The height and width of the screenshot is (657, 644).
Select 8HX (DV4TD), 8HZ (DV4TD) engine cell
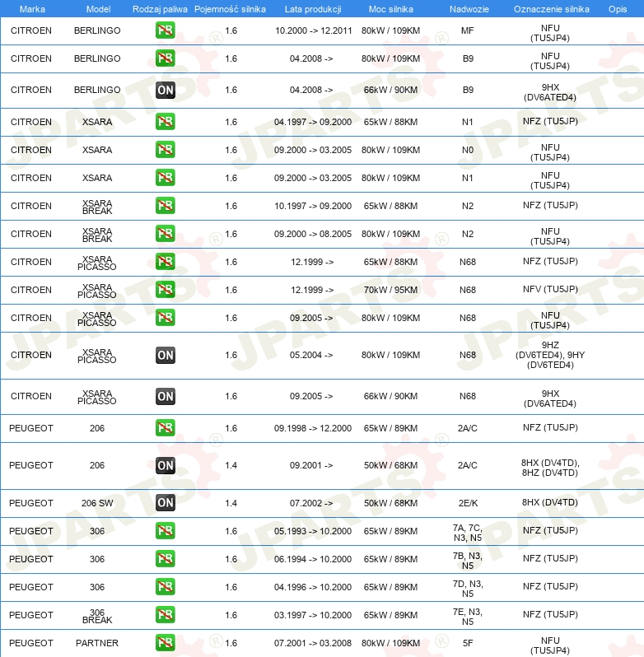tap(550, 468)
